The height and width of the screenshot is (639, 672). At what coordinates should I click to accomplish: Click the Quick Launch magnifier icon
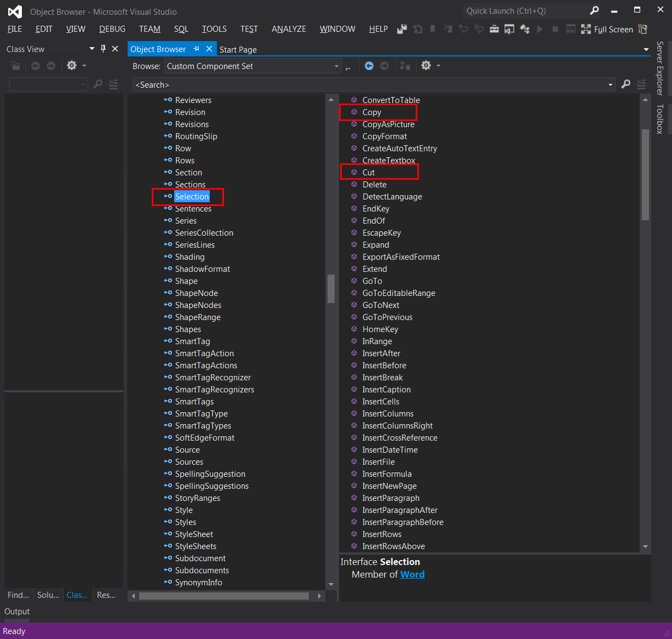click(594, 10)
